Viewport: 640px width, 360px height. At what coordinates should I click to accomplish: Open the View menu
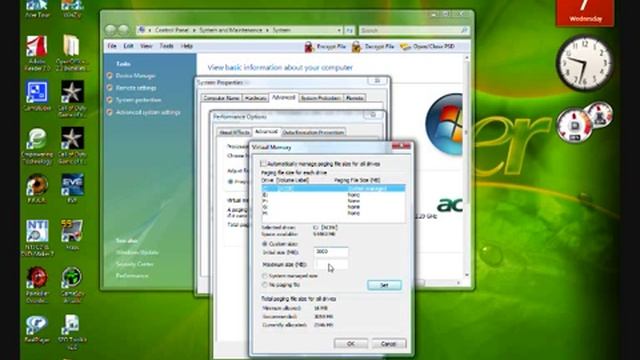(146, 46)
